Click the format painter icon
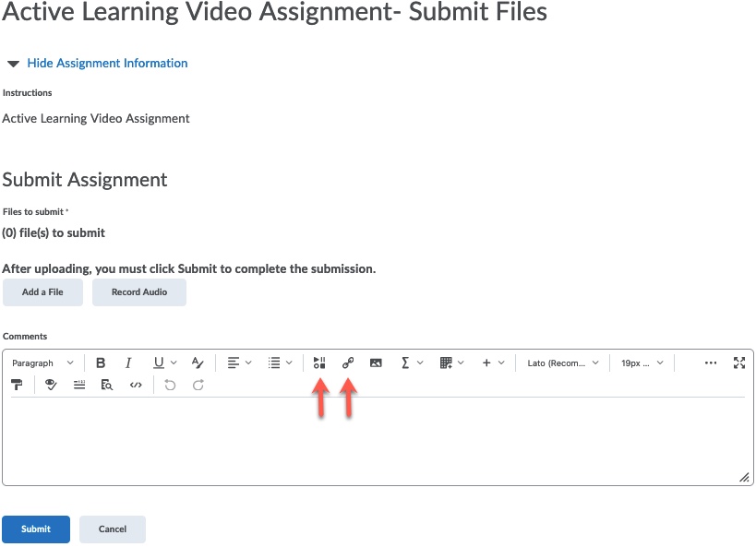This screenshot has width=756, height=547. (x=18, y=386)
